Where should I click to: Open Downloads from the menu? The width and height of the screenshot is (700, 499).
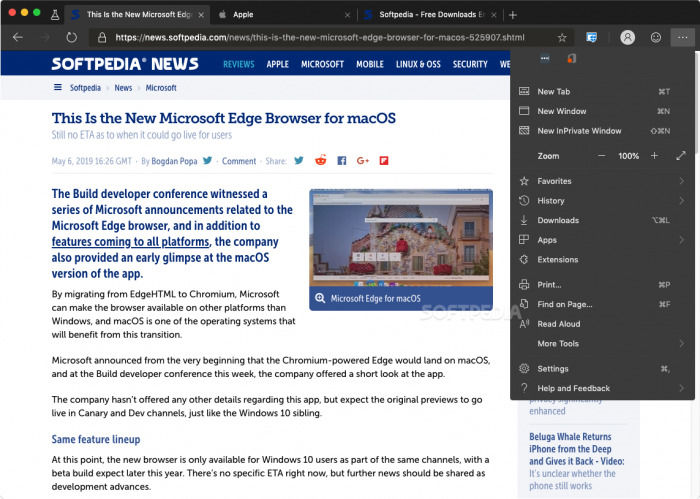558,220
